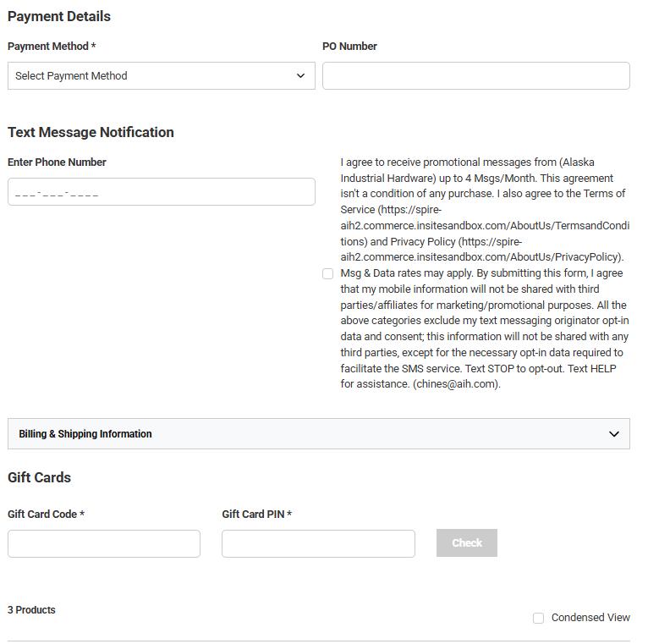648x644 pixels.
Task: Click the Billing & Shipping chevron icon
Action: coord(614,434)
